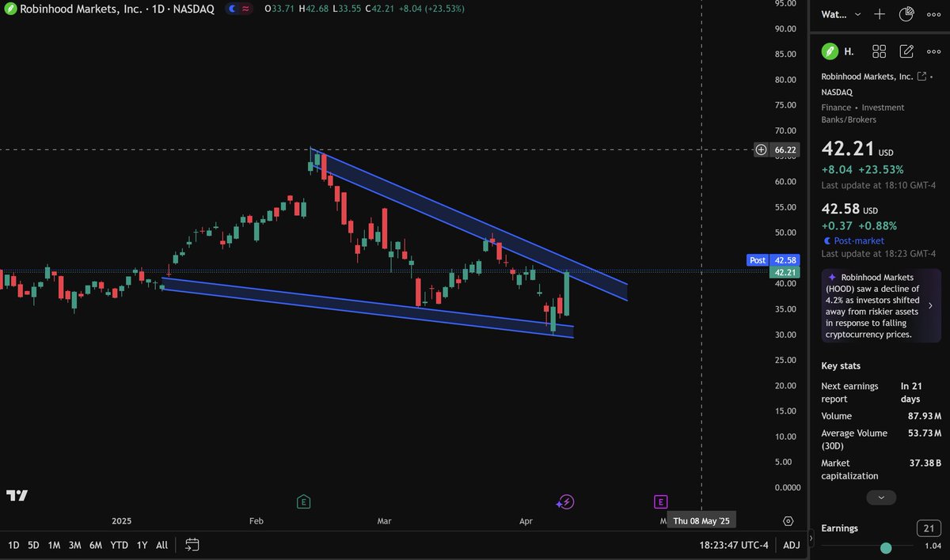
Task: Click the 42.21 last price label on axis
Action: point(784,272)
